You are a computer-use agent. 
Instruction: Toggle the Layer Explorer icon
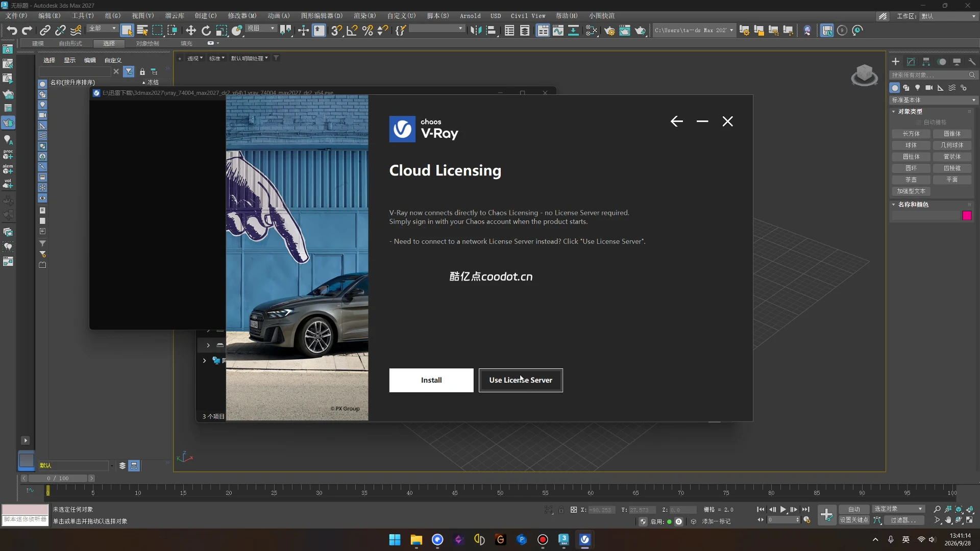[x=525, y=31]
